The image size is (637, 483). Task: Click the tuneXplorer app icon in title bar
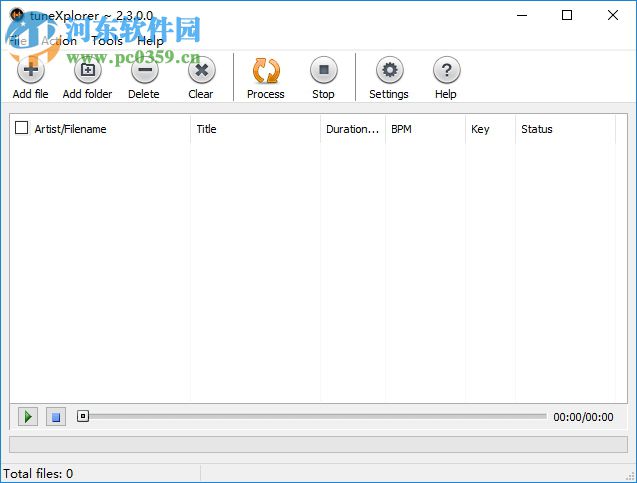click(x=17, y=15)
